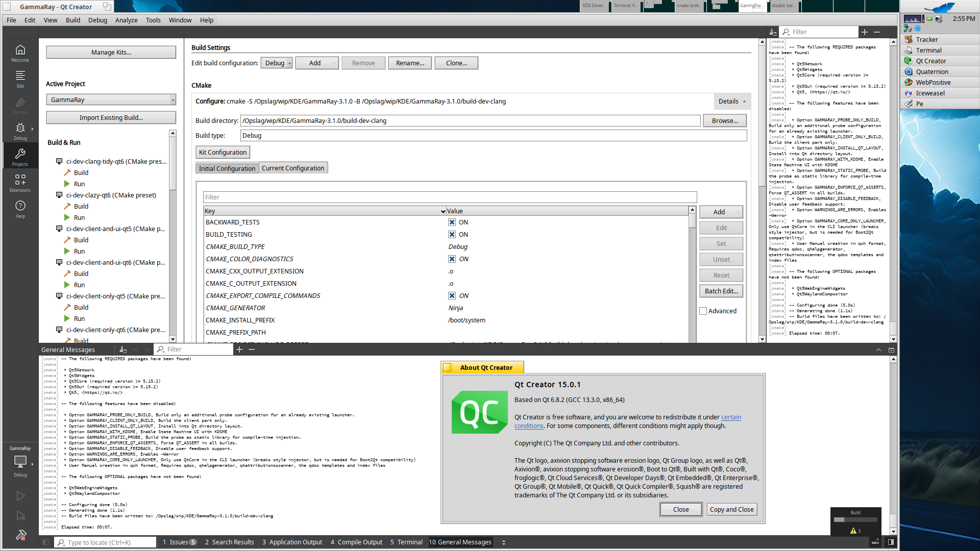Viewport: 980px width, 551px height.
Task: Select Build under ci-dev-client-only-qt5 preset
Action: (x=81, y=308)
